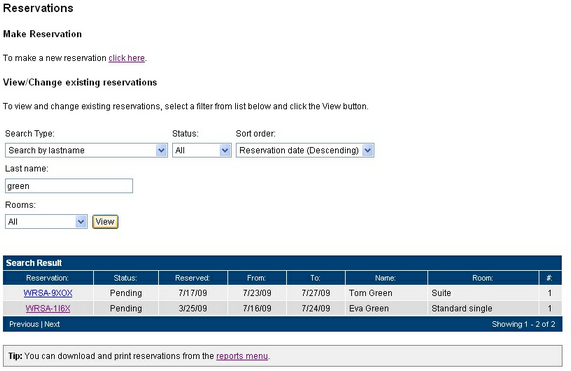
Task: Go to Previous results page
Action: click(24, 324)
